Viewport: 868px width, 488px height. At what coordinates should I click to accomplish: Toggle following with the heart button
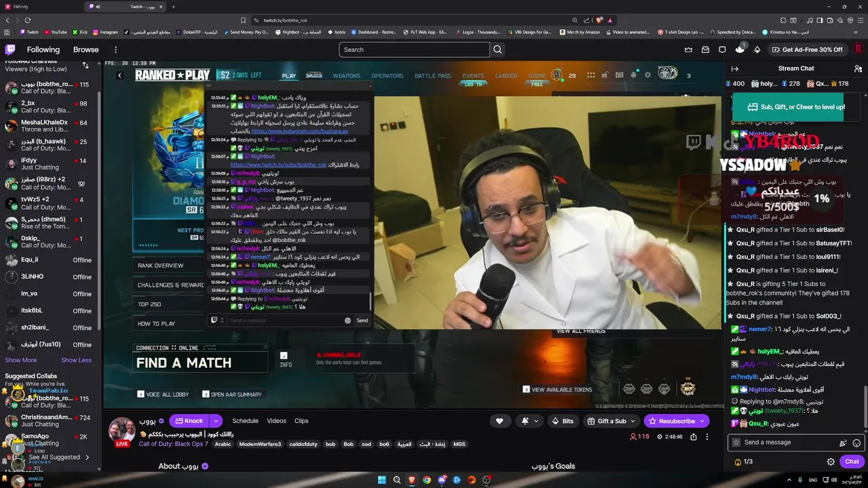pos(500,421)
